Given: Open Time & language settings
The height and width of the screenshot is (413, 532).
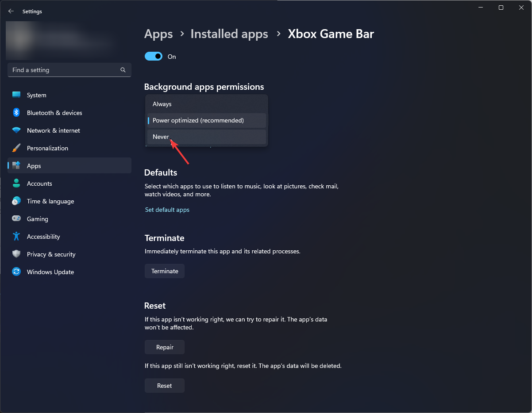Looking at the screenshot, I should click(69, 201).
